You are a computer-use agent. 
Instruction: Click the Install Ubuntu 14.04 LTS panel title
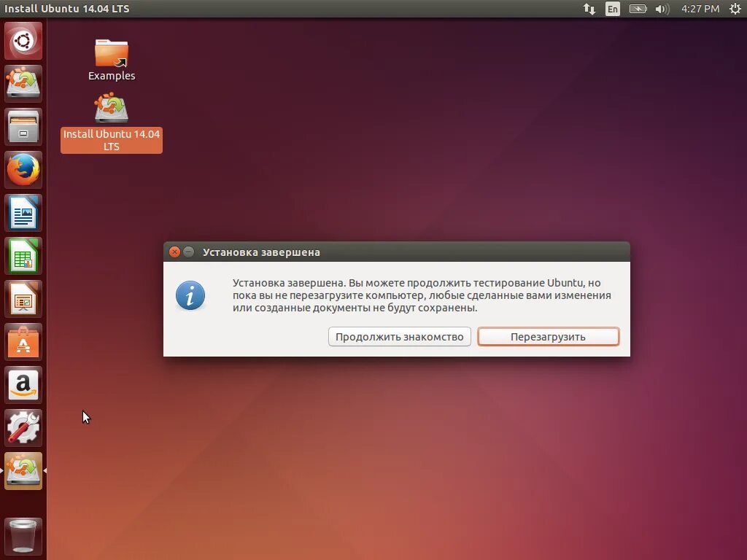pos(66,9)
